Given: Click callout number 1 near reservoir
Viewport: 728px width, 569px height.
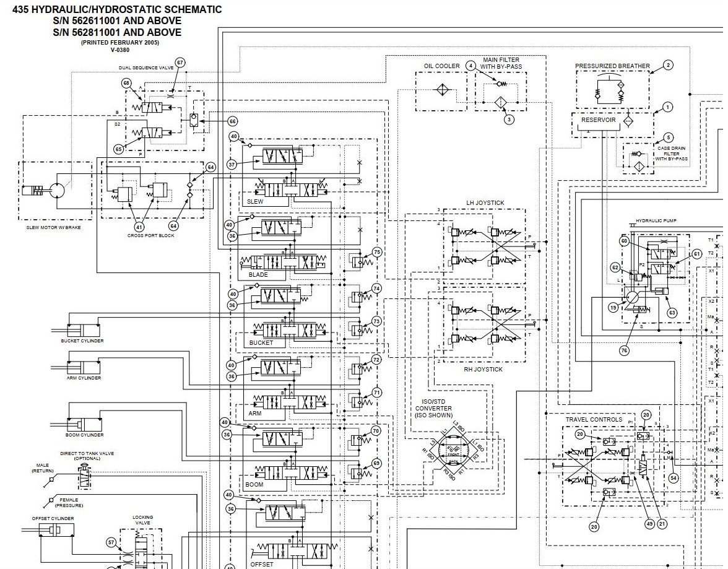Looking at the screenshot, I should [x=667, y=107].
